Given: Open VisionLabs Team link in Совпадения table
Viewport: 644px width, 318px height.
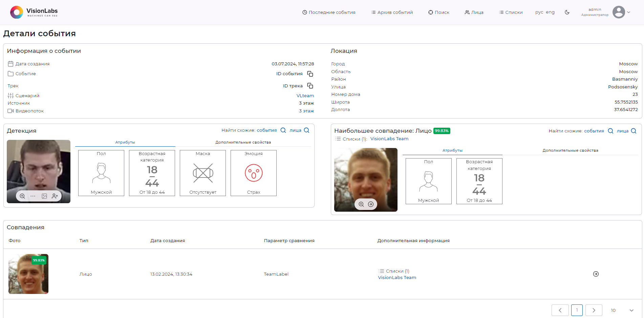Looking at the screenshot, I should click(397, 278).
